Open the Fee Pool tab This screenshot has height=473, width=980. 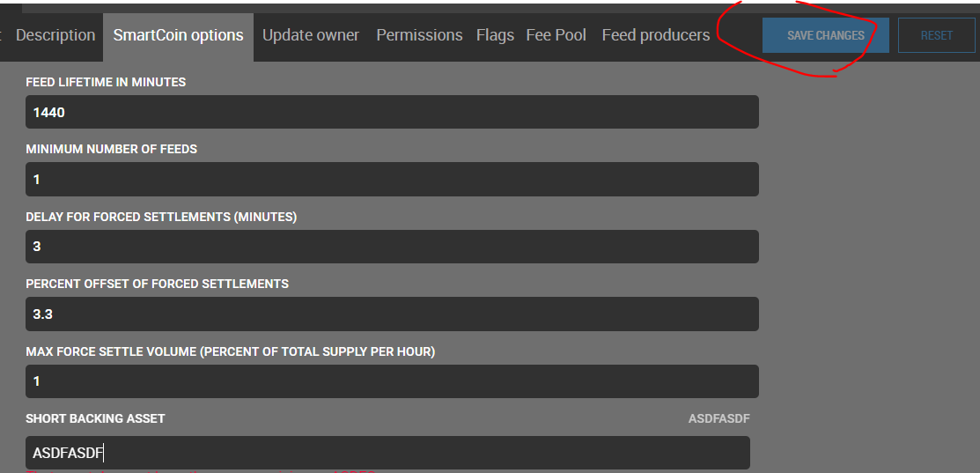[x=556, y=35]
